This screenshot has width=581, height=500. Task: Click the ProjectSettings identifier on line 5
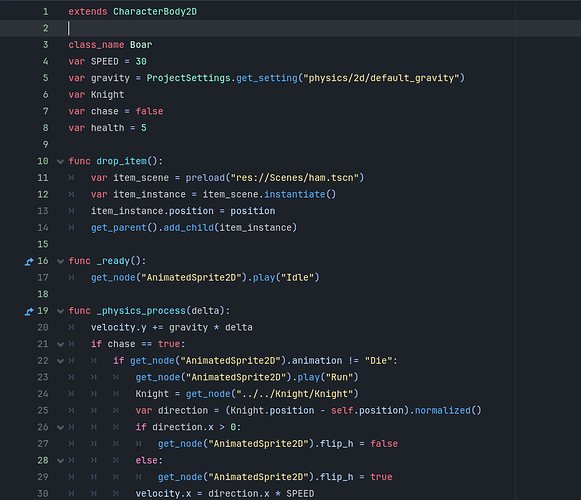(188, 78)
